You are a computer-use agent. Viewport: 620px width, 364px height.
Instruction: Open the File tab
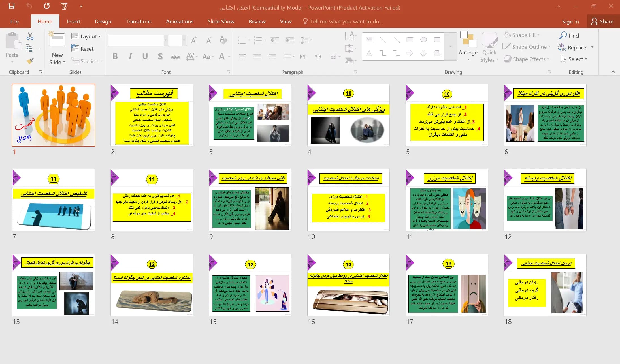tap(14, 22)
